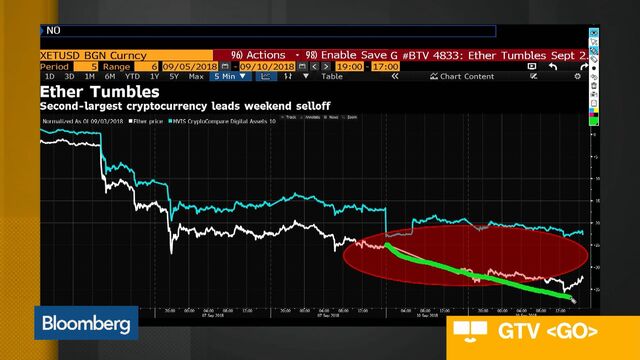Click the presentation screen play icon
The image size is (640, 360).
click(531, 66)
